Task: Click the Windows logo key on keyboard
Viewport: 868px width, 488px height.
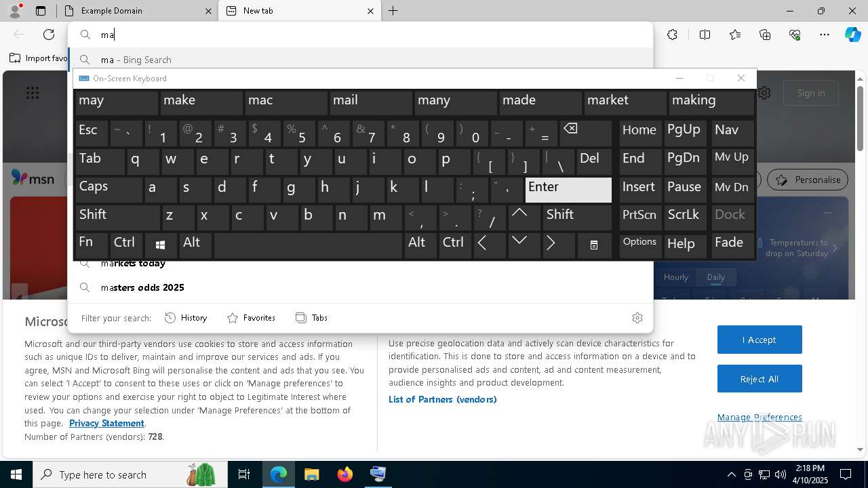Action: (x=161, y=245)
